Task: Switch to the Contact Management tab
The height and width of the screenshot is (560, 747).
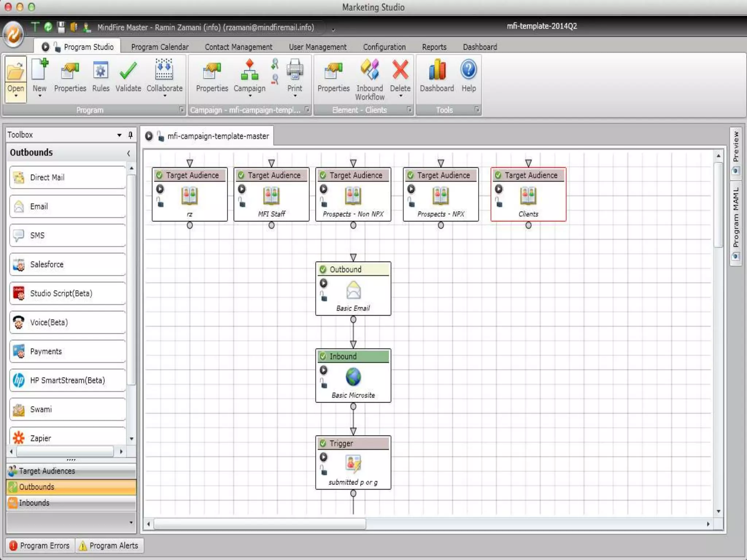Action: pos(239,47)
